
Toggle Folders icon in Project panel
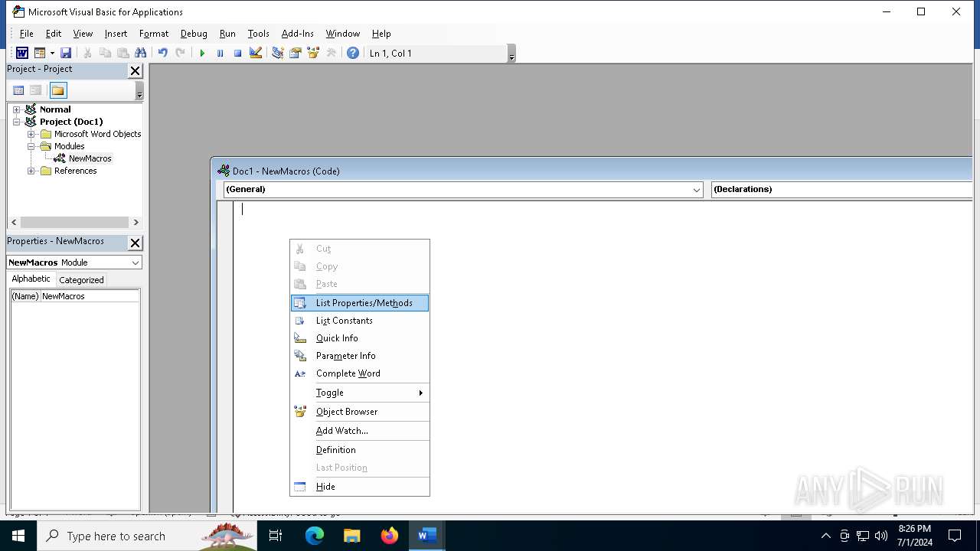point(58,90)
